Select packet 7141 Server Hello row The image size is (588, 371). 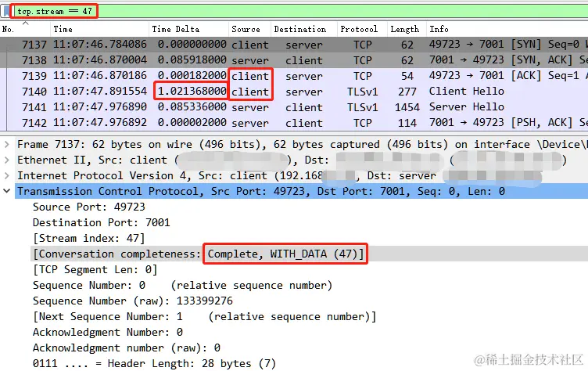click(294, 107)
